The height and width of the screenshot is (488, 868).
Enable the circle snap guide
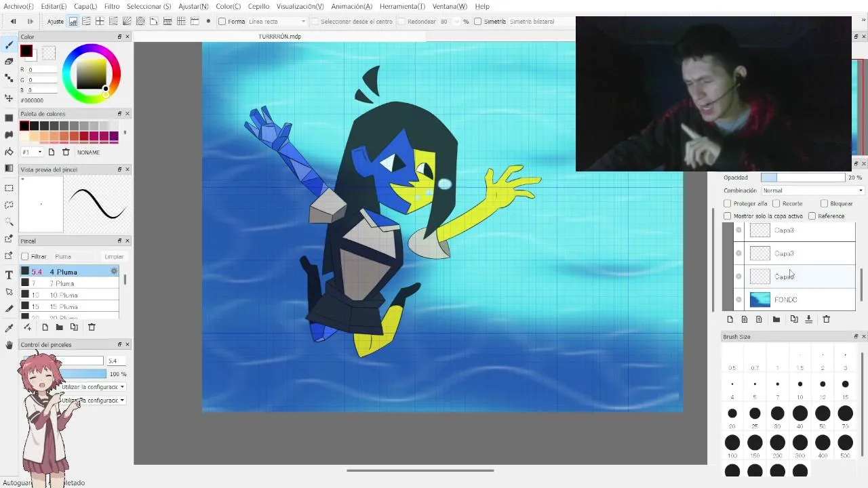[140, 22]
